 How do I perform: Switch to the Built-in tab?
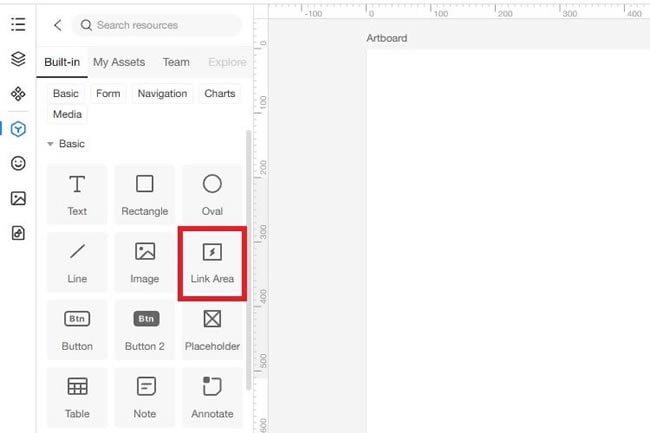click(x=62, y=62)
